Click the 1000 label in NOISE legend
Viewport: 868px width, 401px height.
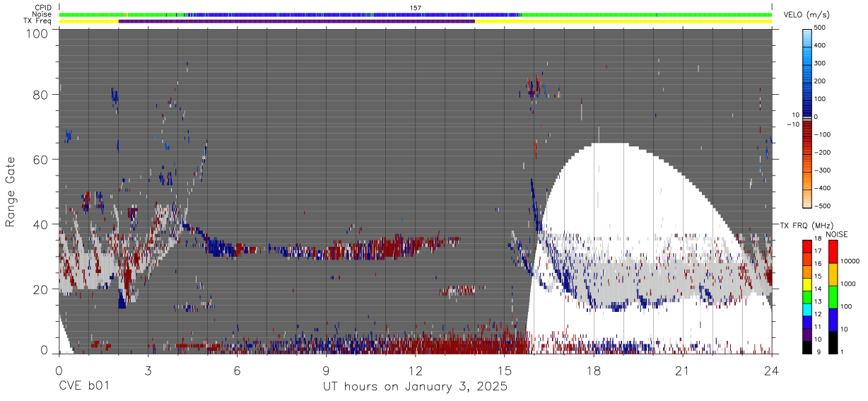(848, 284)
